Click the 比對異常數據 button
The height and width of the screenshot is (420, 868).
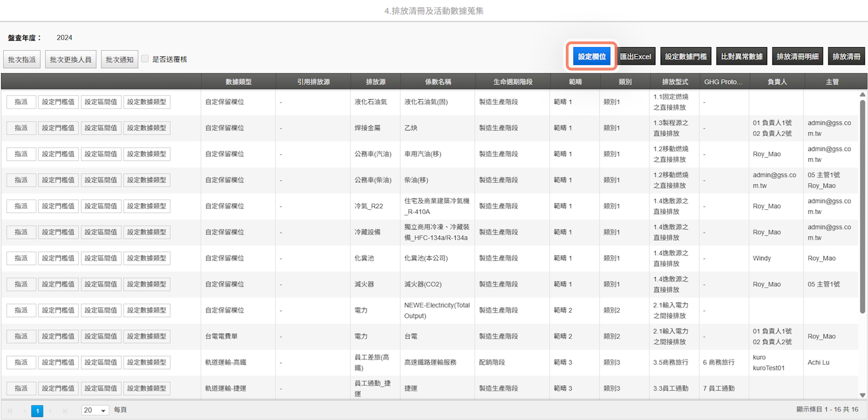pyautogui.click(x=742, y=56)
